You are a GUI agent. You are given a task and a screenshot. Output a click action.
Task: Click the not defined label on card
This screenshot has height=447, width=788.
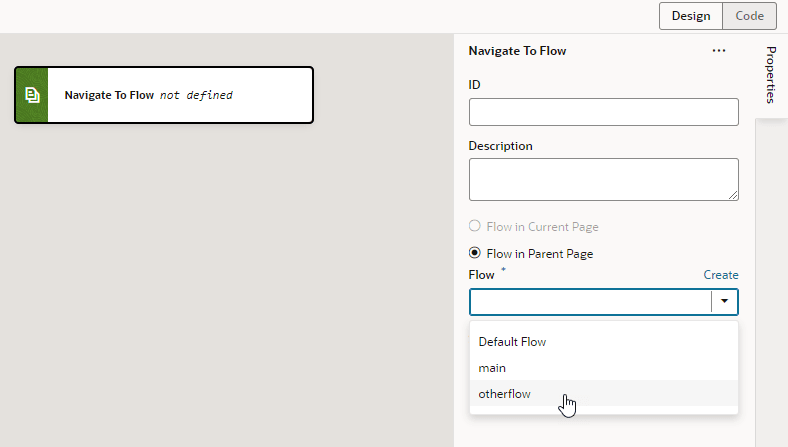[196, 96]
